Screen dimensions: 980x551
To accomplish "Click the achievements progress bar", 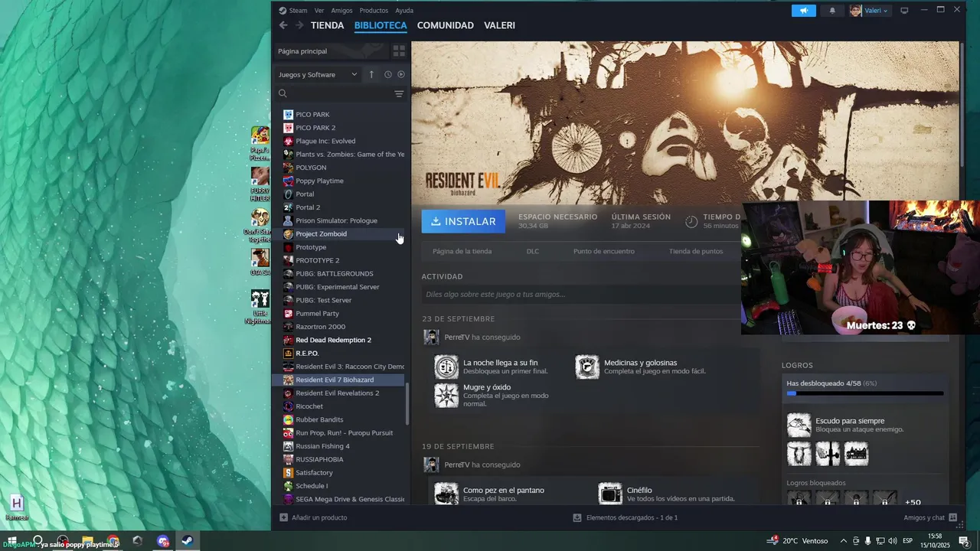I will [865, 393].
